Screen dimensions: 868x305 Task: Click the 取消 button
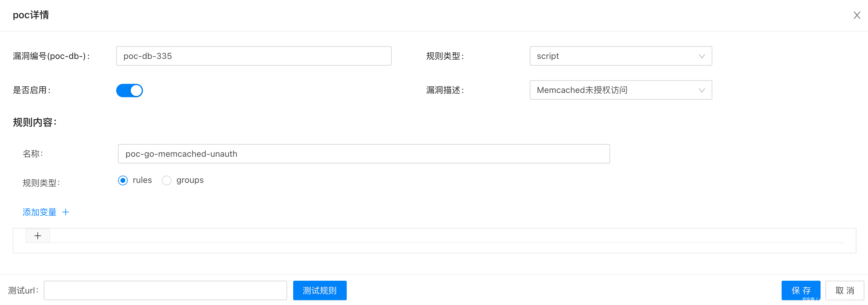[844, 290]
